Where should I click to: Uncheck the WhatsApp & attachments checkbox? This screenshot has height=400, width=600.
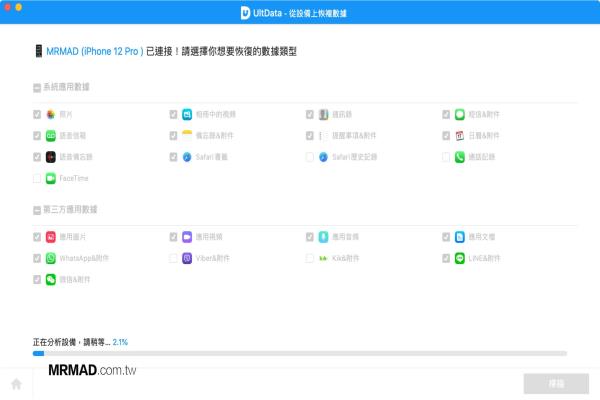point(37,258)
